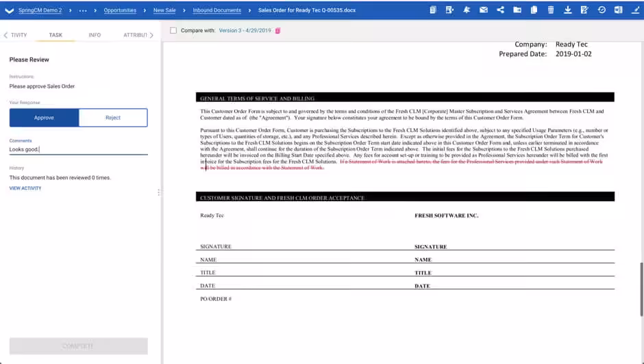Navigate to New Sale breadcrumb
Image resolution: width=644 pixels, height=364 pixels.
click(x=164, y=10)
